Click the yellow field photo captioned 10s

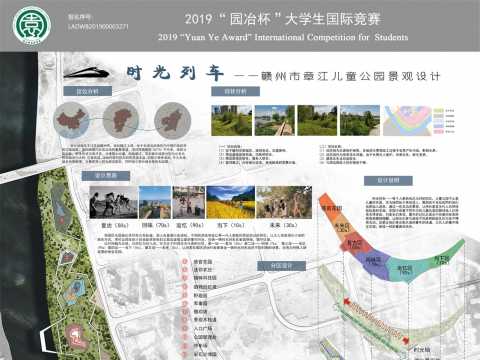231,202
